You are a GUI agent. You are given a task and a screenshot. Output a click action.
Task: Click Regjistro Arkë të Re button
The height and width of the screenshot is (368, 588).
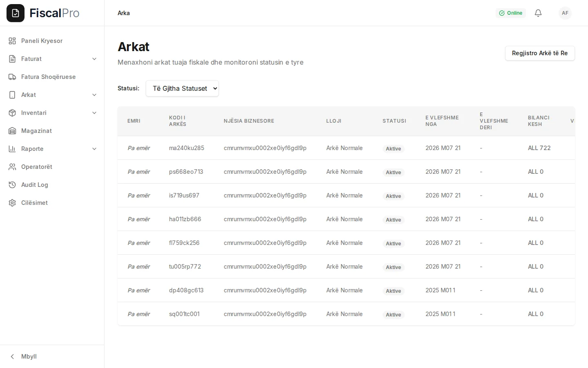tap(540, 53)
